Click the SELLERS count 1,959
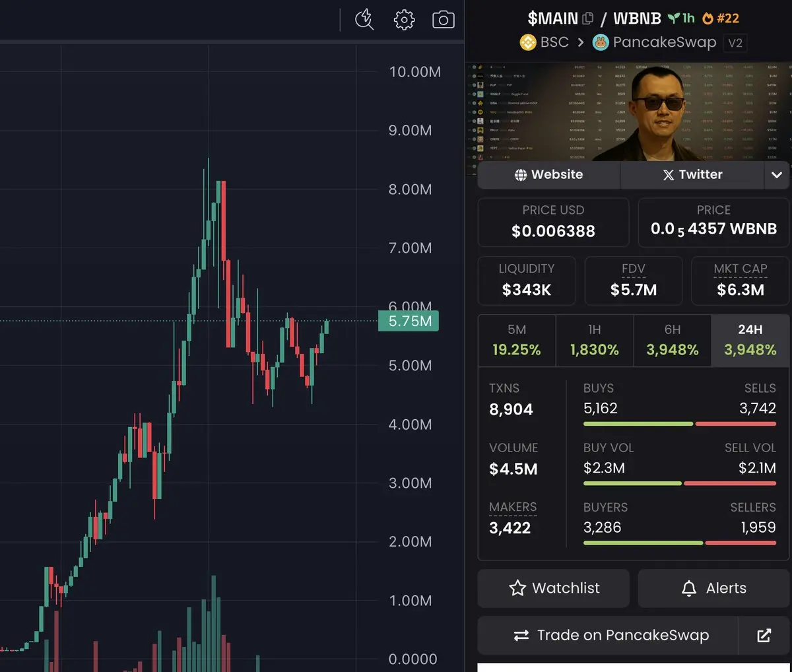 point(758,527)
